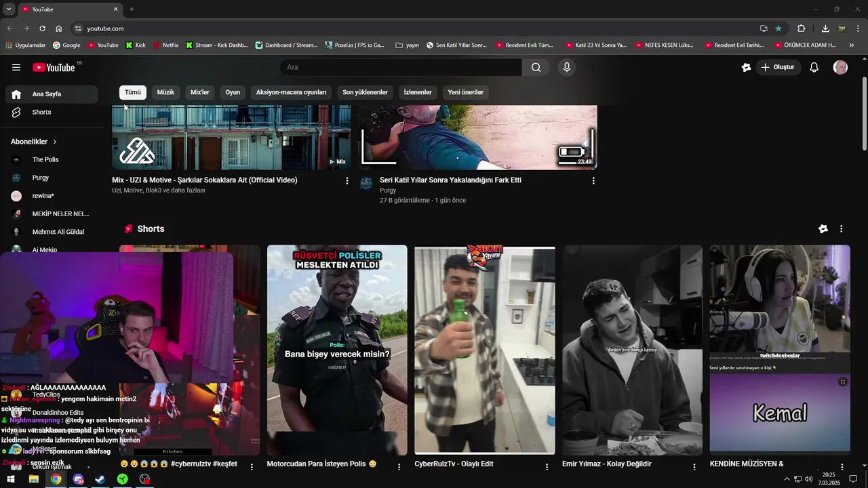Open Steam from taskbar
The width and height of the screenshot is (868, 488).
tap(100, 479)
